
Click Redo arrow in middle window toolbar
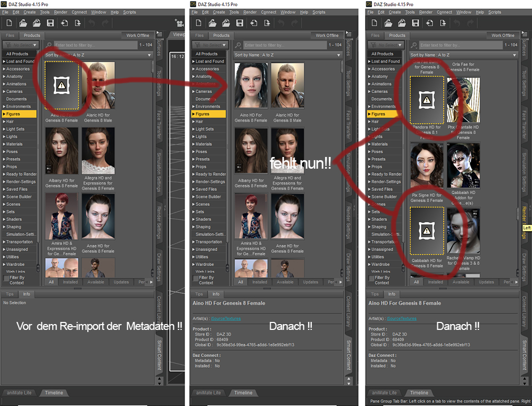(295, 23)
